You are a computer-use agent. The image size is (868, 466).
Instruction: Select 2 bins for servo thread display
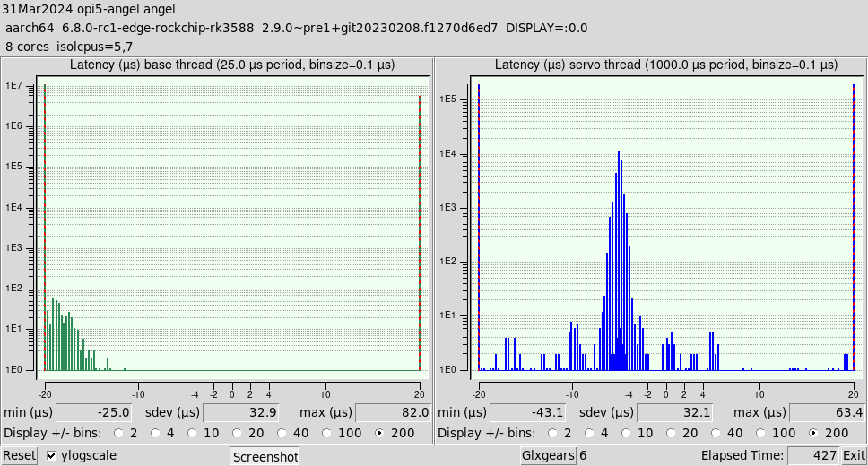pos(551,433)
